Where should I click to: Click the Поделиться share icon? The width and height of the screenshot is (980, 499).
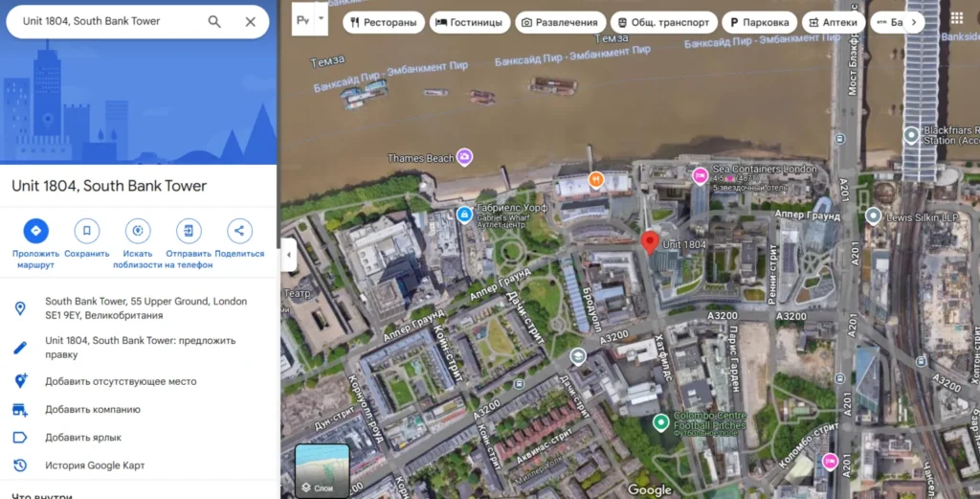point(239,231)
